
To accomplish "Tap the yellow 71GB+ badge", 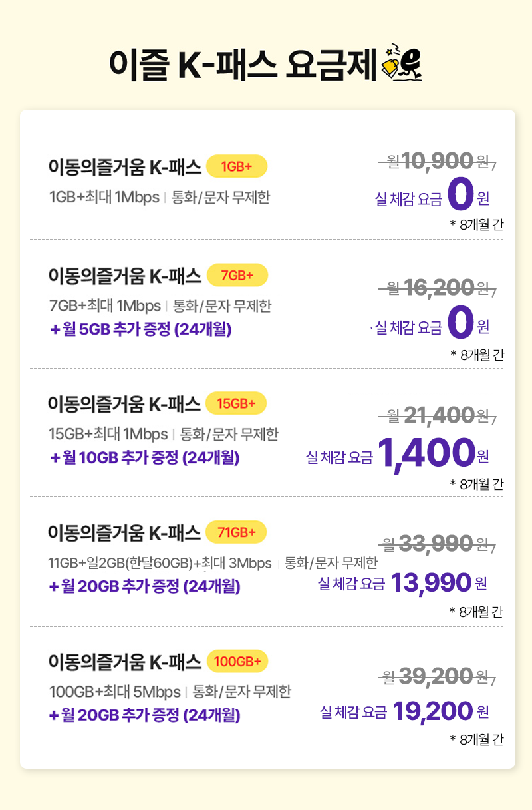I will [x=237, y=532].
